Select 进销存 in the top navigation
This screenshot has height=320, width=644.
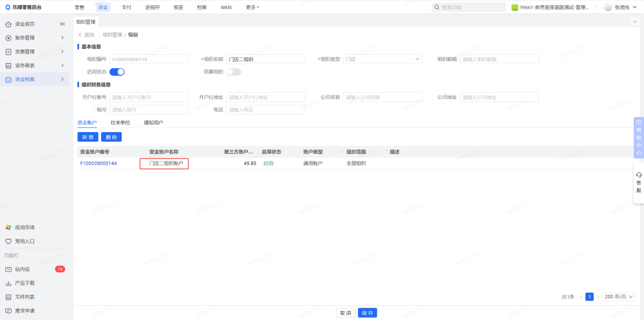[153, 7]
